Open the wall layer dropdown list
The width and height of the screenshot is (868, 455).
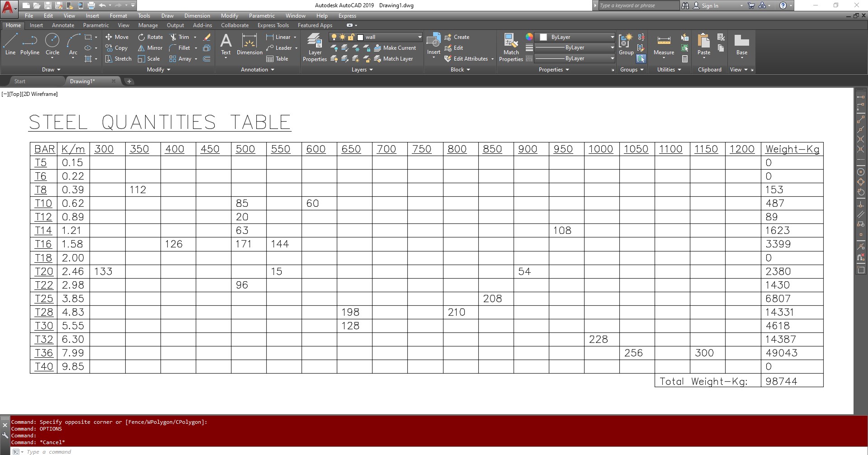tap(419, 37)
